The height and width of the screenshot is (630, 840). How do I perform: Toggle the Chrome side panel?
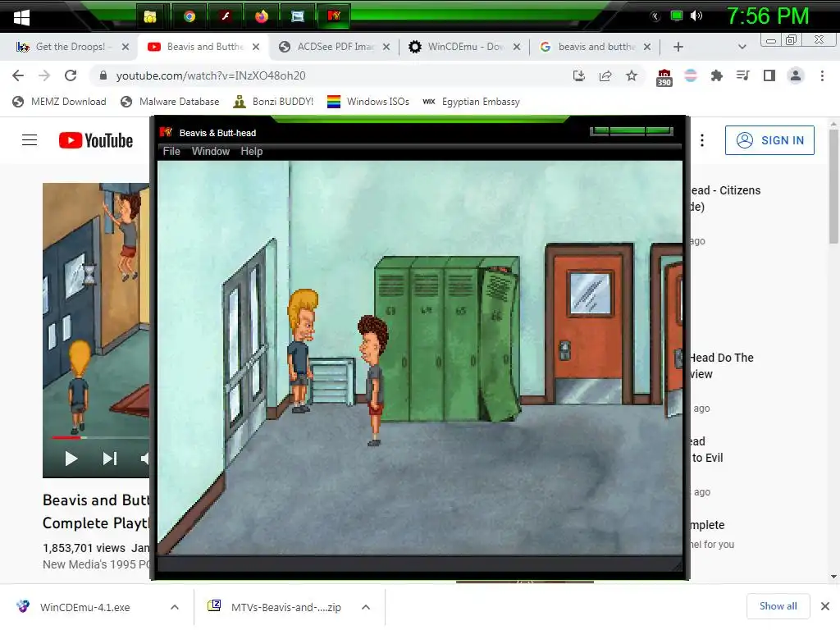(x=769, y=75)
